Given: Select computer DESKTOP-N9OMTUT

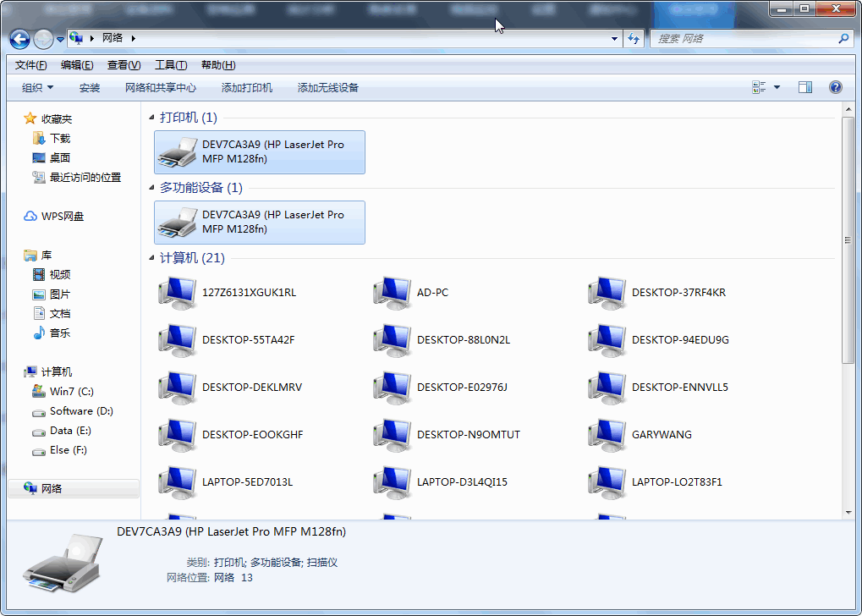Looking at the screenshot, I should coord(447,435).
